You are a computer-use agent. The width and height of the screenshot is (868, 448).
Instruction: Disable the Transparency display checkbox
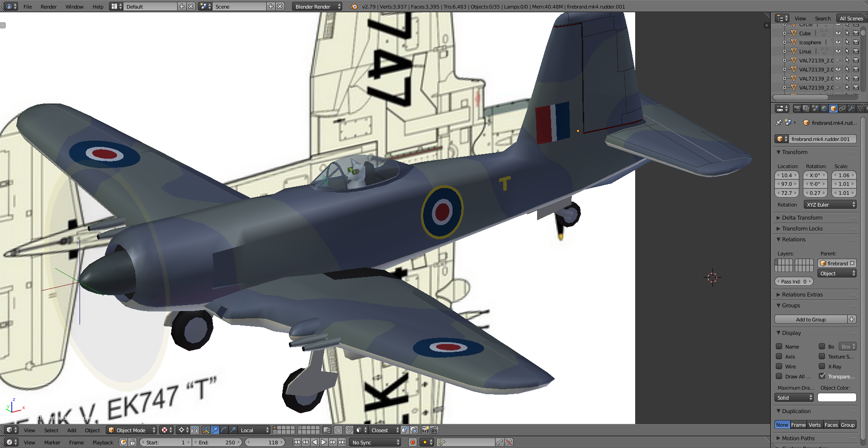pyautogui.click(x=823, y=376)
